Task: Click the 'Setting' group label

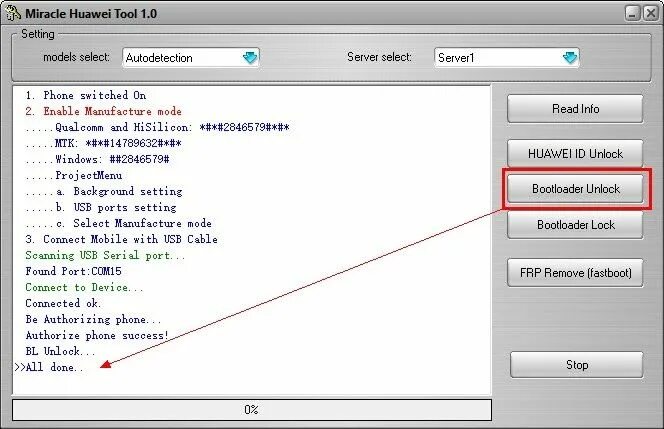Action: tap(38, 34)
